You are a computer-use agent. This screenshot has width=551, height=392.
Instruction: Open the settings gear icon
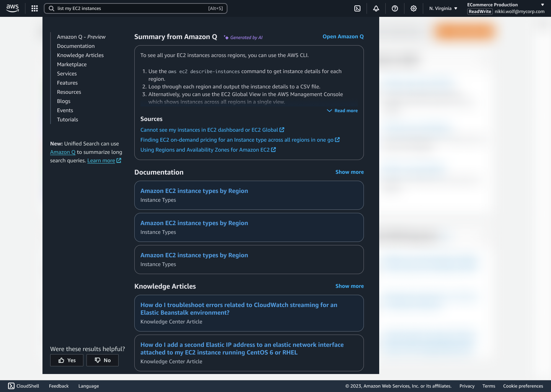pyautogui.click(x=414, y=8)
